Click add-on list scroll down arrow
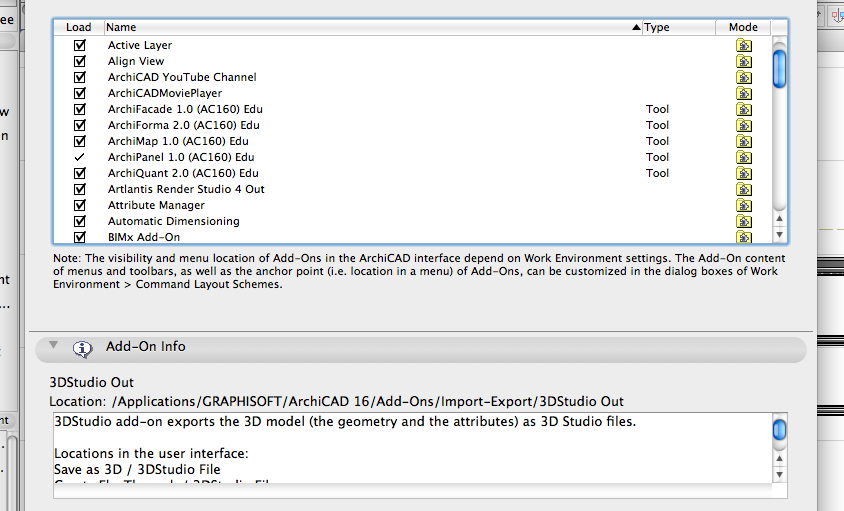 (779, 235)
